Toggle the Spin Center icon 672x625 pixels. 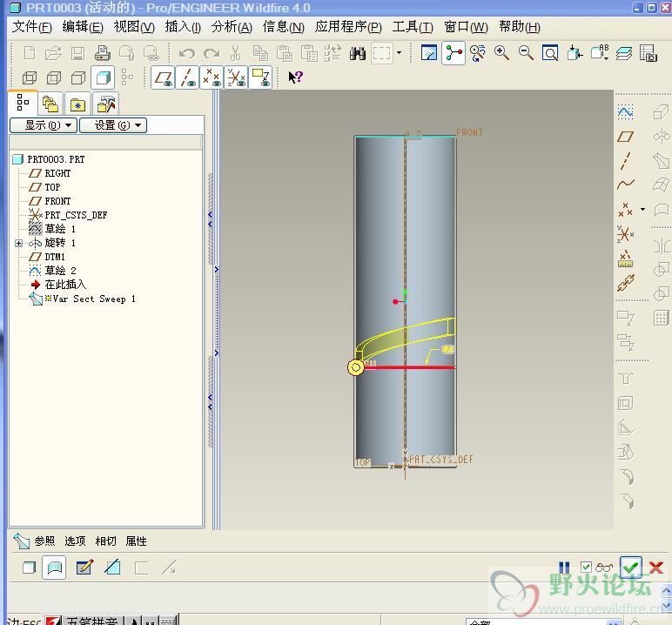tap(454, 53)
